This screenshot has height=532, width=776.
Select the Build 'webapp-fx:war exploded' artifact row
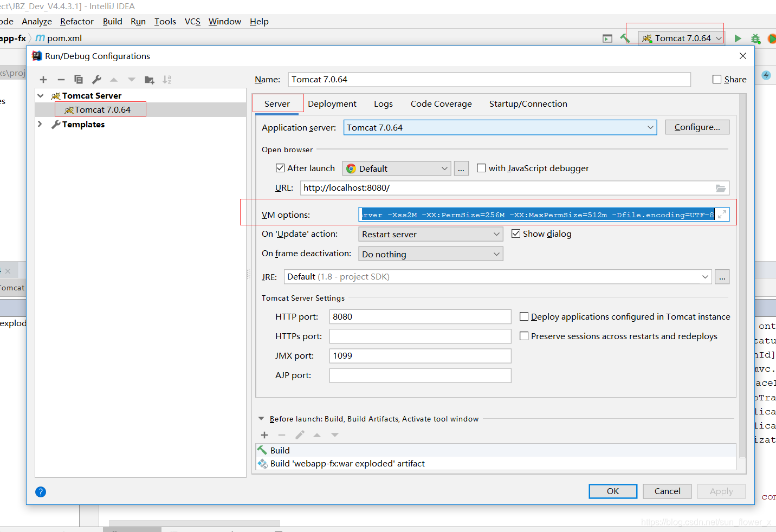pyautogui.click(x=496, y=463)
